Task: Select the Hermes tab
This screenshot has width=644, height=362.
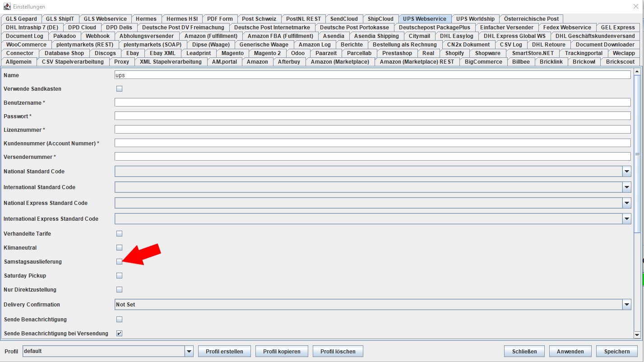Action: coord(146,19)
